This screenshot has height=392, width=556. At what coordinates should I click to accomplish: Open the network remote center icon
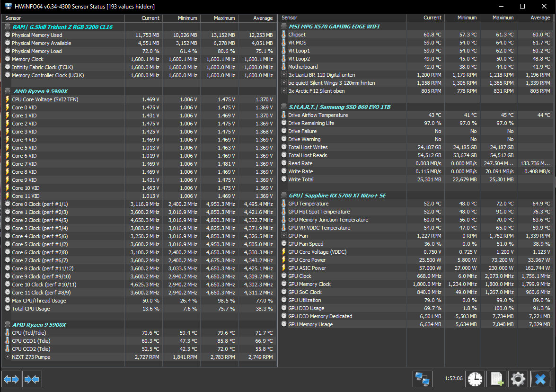422,379
